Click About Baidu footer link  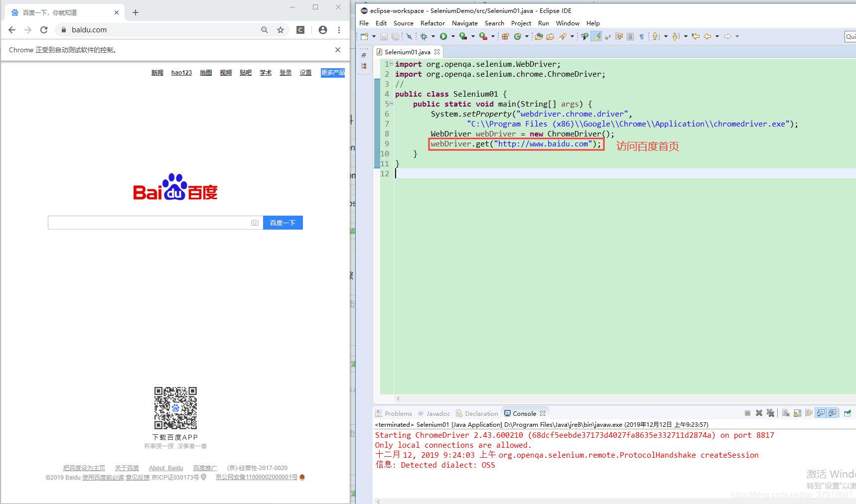[x=166, y=468]
